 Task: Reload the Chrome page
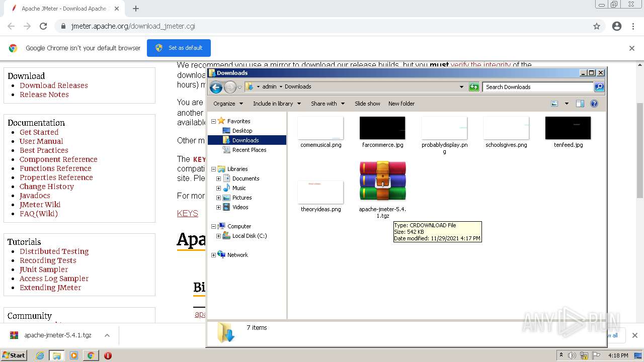(43, 26)
